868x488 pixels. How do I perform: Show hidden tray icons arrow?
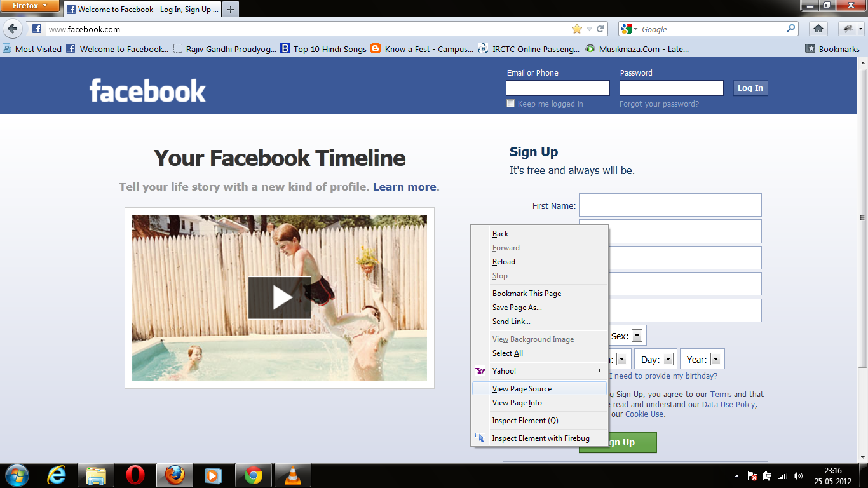(736, 475)
